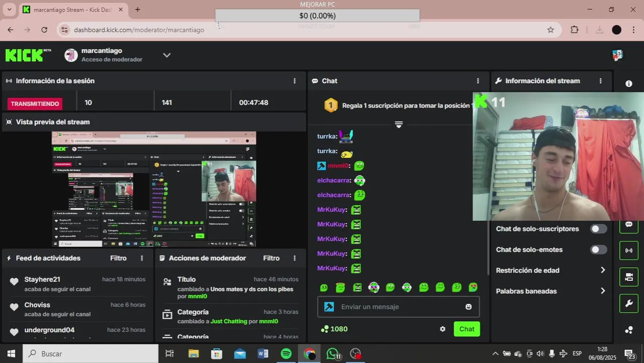Pick the first green emote in quick row

tap(324, 287)
